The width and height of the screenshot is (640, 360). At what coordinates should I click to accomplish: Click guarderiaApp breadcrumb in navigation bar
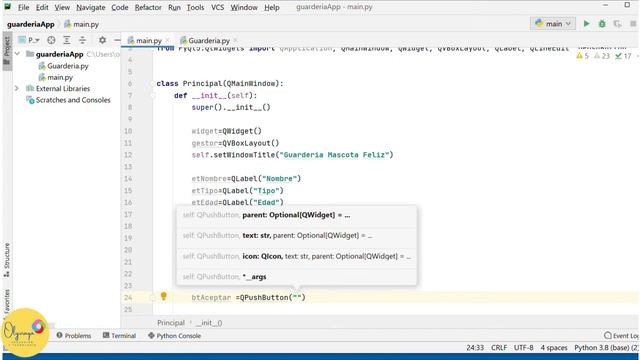31,24
